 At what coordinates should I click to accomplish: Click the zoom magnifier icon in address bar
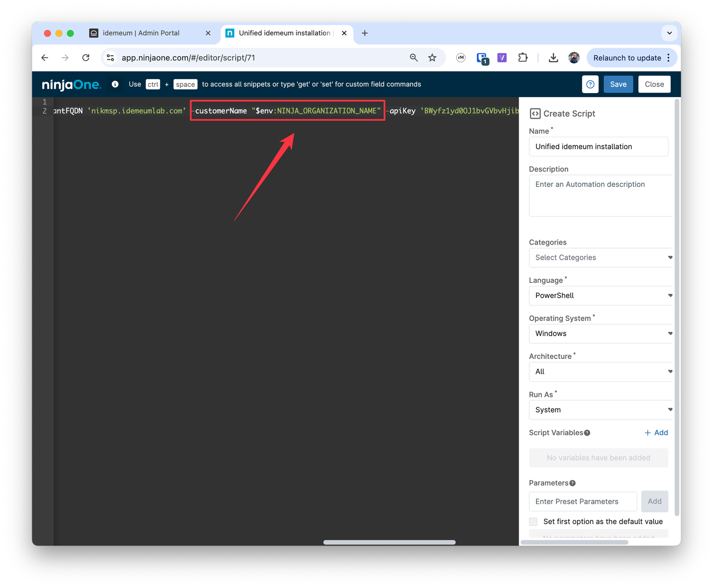coord(414,57)
